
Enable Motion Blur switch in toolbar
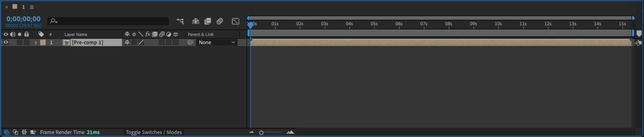pyautogui.click(x=220, y=21)
